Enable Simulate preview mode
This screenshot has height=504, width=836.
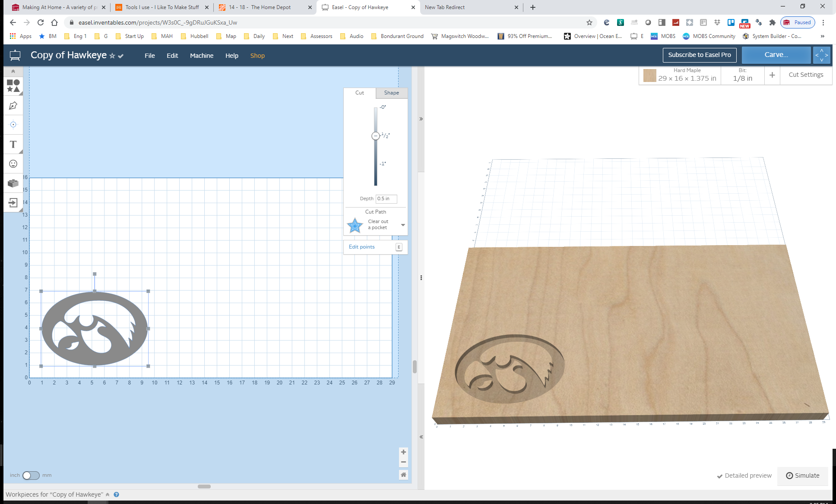click(x=803, y=476)
